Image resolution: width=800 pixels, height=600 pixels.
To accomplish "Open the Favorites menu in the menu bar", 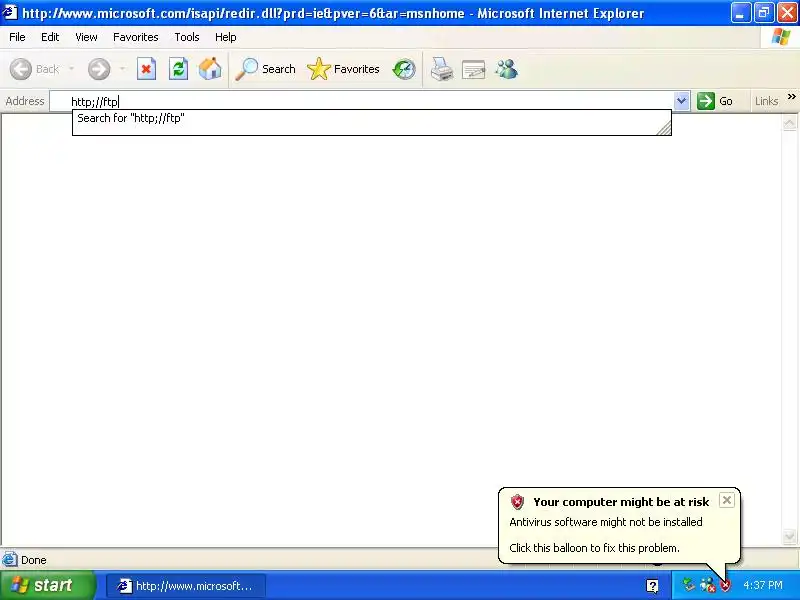I will [136, 37].
